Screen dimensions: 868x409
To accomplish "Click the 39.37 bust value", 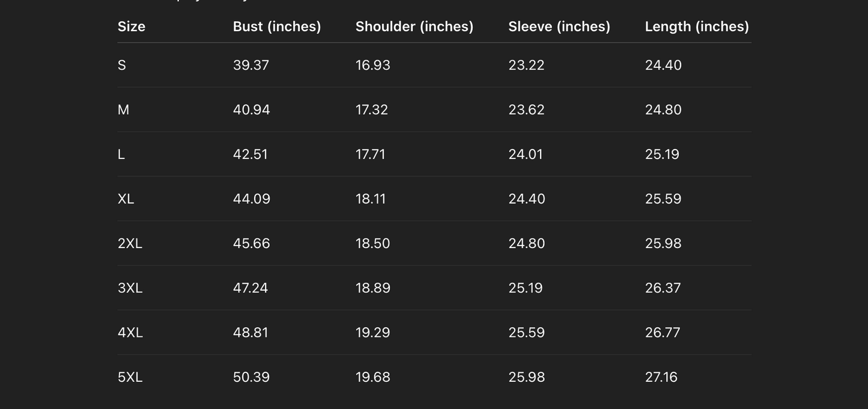I will 251,65.
